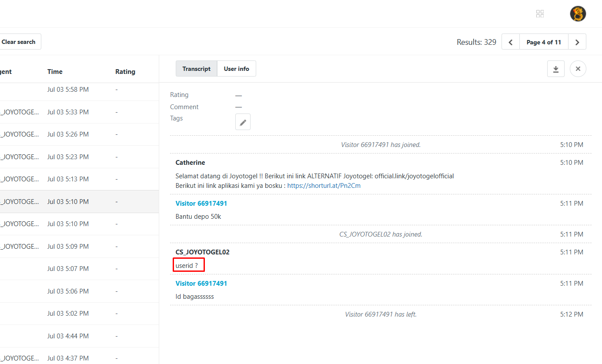This screenshot has height=364, width=602.
Task: Edit tags with the pencil icon
Action: point(243,122)
